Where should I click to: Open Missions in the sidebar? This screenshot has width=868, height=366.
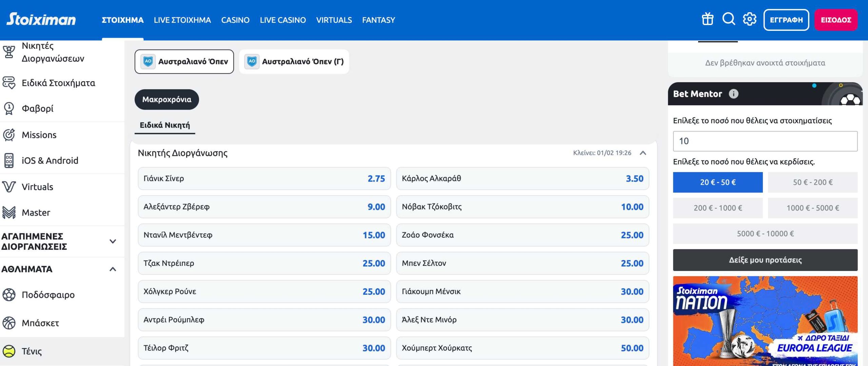click(39, 135)
